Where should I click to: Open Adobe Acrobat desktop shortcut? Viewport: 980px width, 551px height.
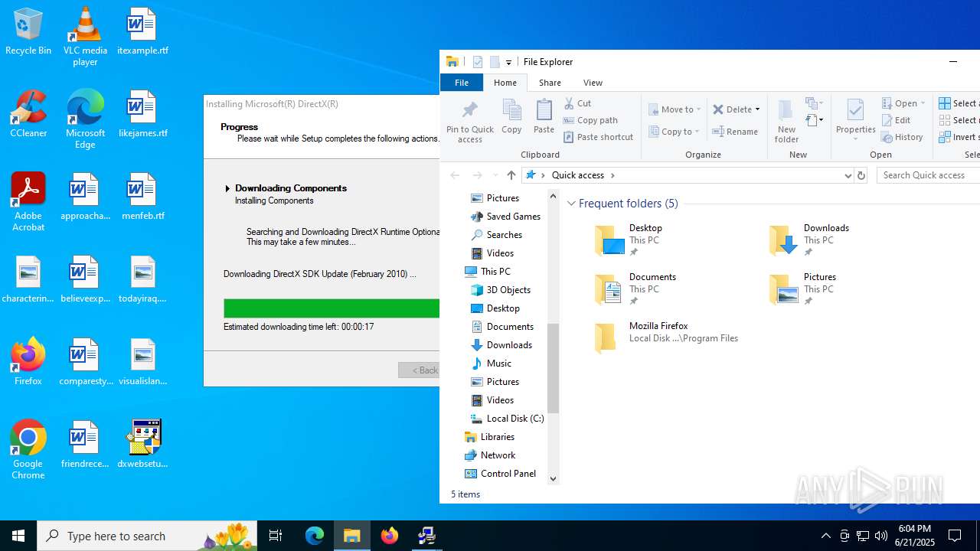pyautogui.click(x=28, y=202)
